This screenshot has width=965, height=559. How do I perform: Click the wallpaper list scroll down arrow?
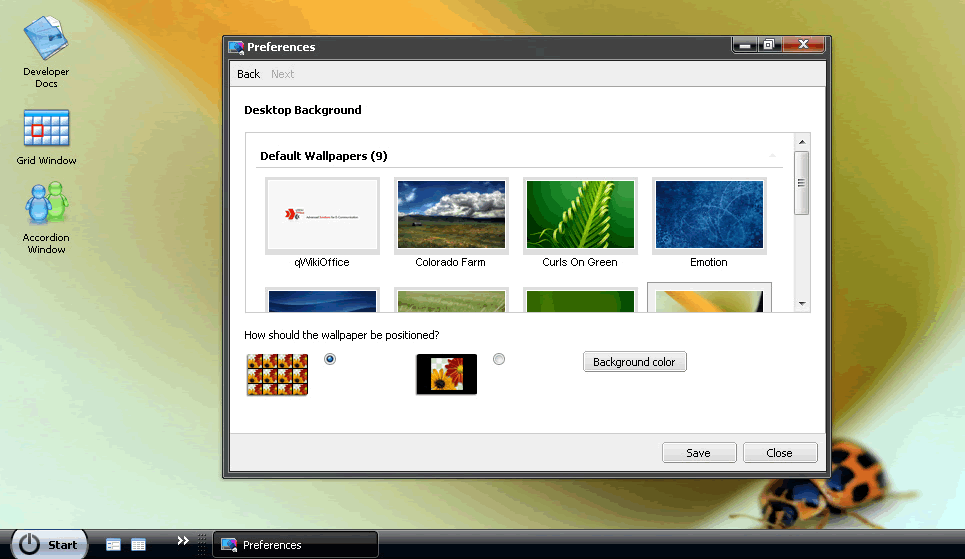pyautogui.click(x=802, y=303)
